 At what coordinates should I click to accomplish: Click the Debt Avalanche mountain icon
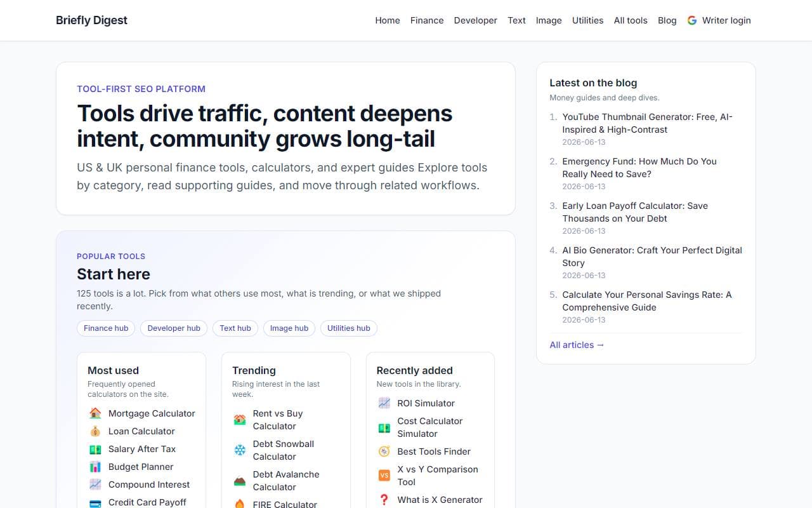coord(240,481)
